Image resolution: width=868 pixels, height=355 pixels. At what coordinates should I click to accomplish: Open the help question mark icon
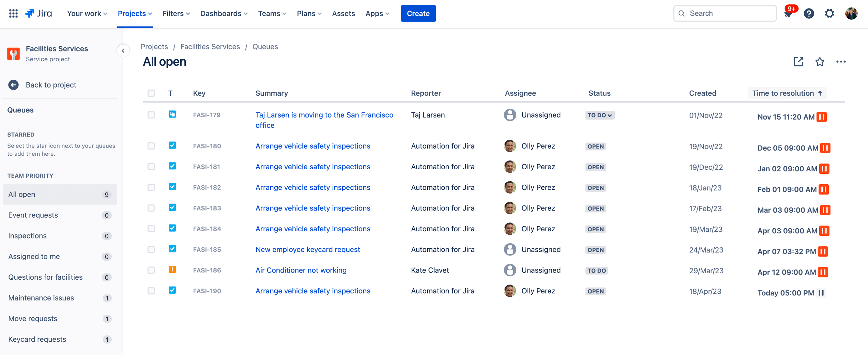809,13
